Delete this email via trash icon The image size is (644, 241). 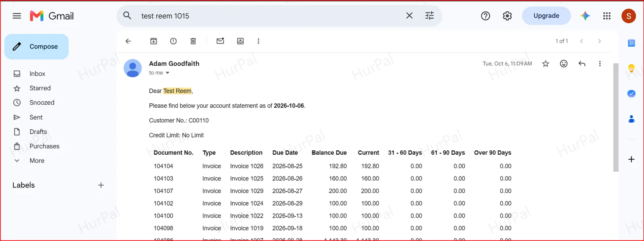pos(193,41)
